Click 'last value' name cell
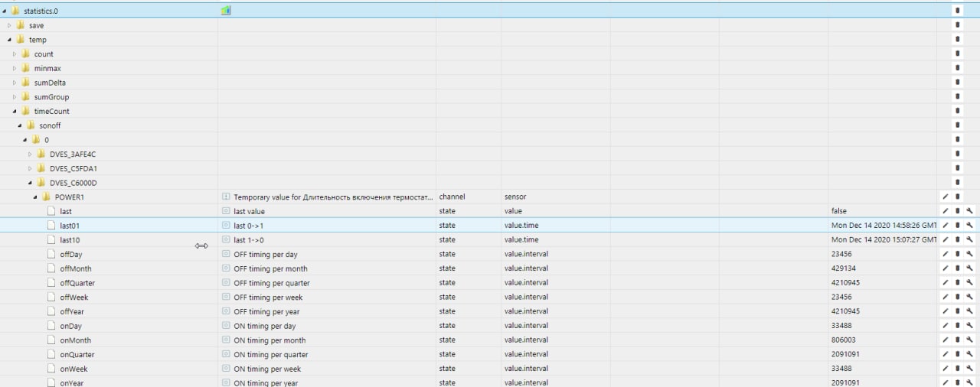Image resolution: width=980 pixels, height=387 pixels. 250,211
